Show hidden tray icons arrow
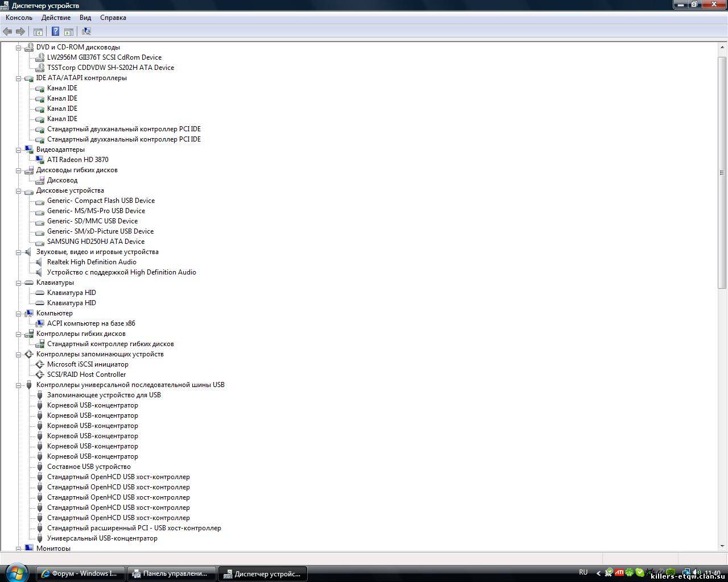728x582 pixels. (x=598, y=573)
